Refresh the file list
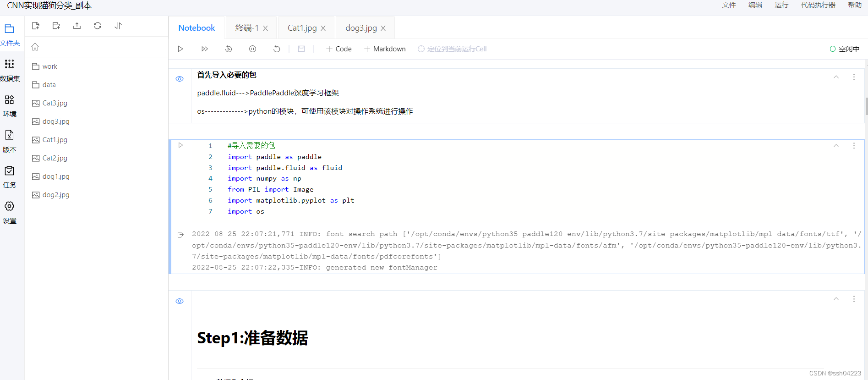The width and height of the screenshot is (868, 380). (98, 26)
